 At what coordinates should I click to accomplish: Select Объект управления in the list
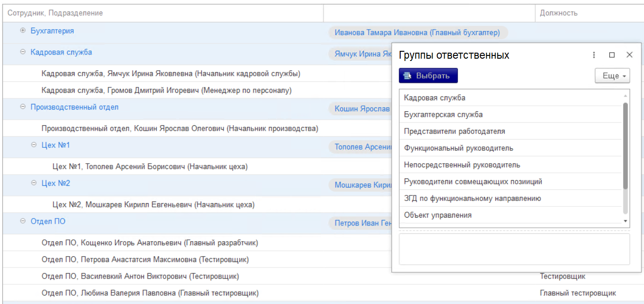pyautogui.click(x=511, y=215)
